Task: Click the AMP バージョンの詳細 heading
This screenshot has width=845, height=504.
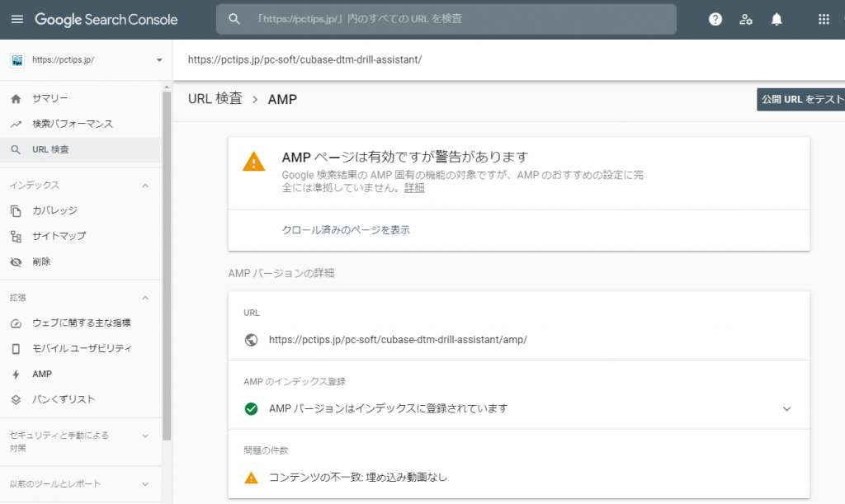Action: (281, 274)
